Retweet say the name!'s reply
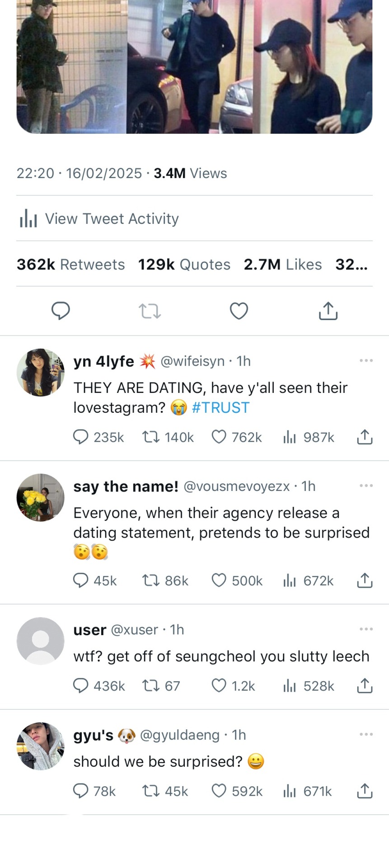The image size is (389, 868). [150, 580]
